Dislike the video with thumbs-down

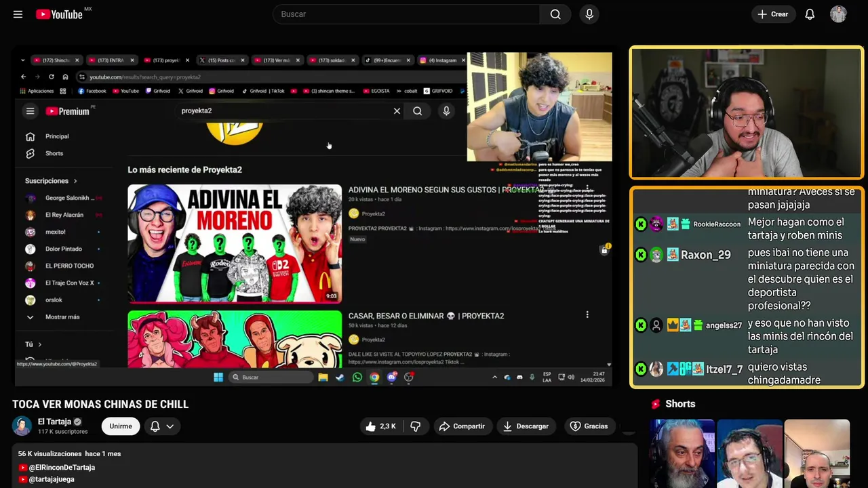point(416,426)
